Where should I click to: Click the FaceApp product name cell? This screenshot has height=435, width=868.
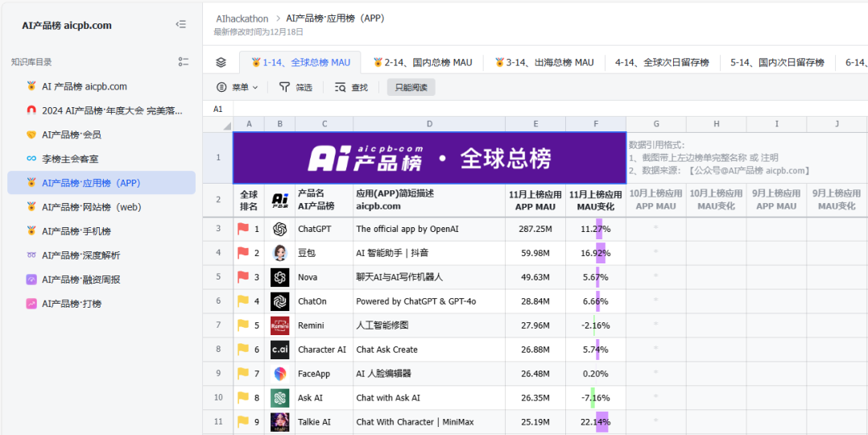(x=324, y=374)
